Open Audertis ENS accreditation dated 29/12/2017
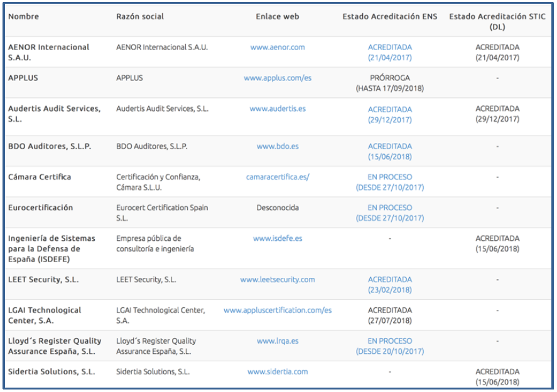557x392 pixels. coord(390,114)
